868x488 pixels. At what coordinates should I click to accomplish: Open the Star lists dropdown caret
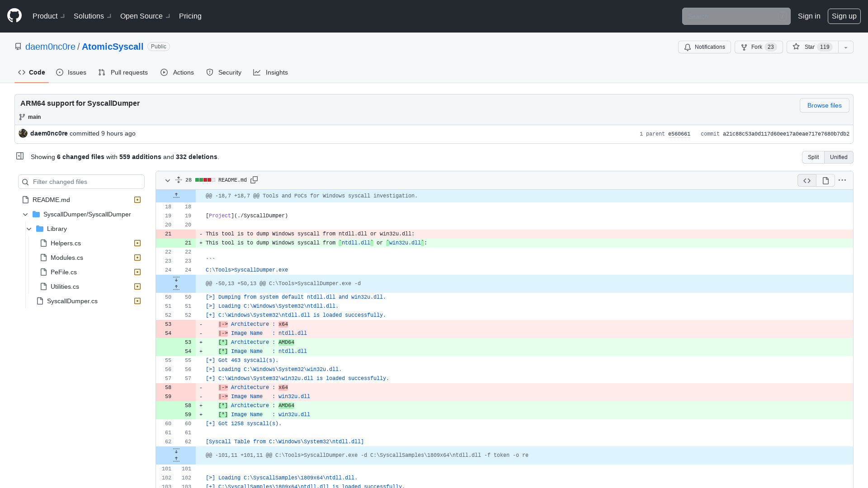click(x=845, y=47)
